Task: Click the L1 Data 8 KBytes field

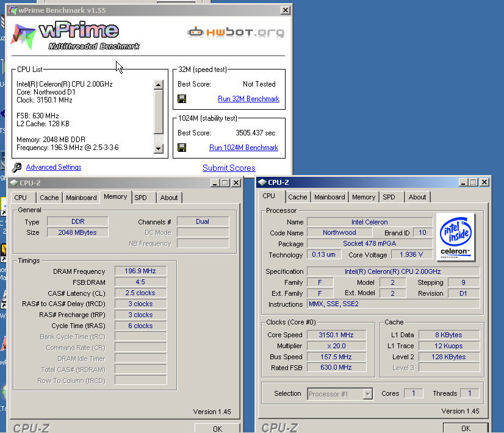Action: click(448, 335)
